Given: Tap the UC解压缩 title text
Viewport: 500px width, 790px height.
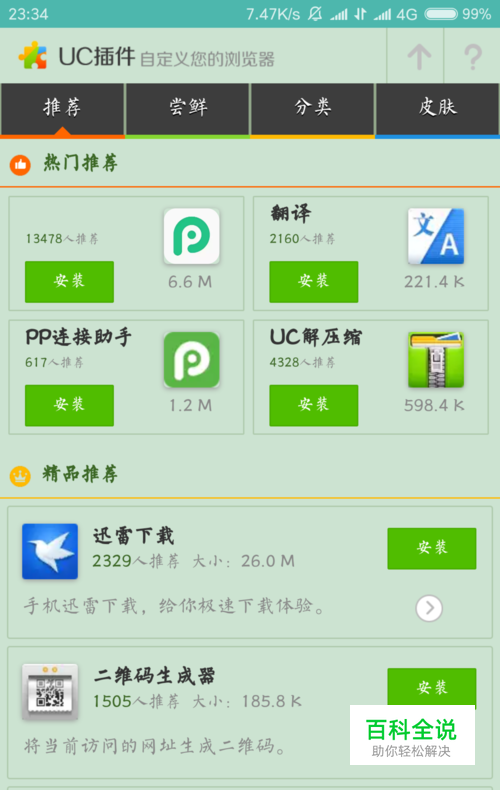Looking at the screenshot, I should [x=316, y=337].
